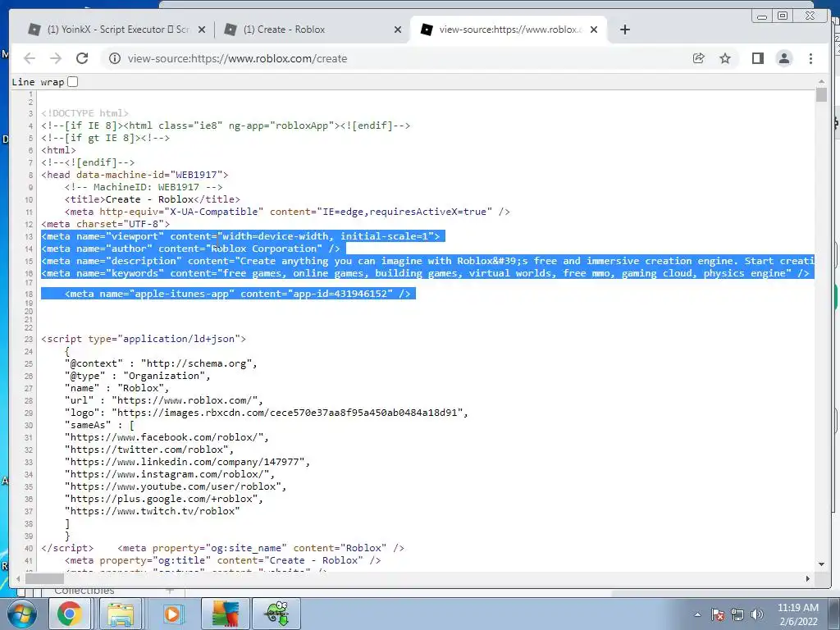This screenshot has width=840, height=630.
Task: Open the Windows Start button
Action: 21,614
